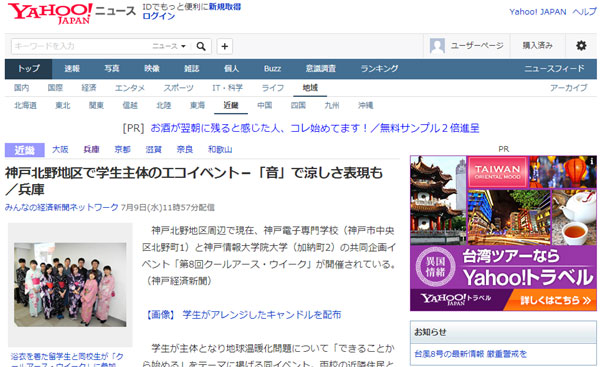600x367 pixels.
Task: Select the ランキング tab
Action: [379, 69]
